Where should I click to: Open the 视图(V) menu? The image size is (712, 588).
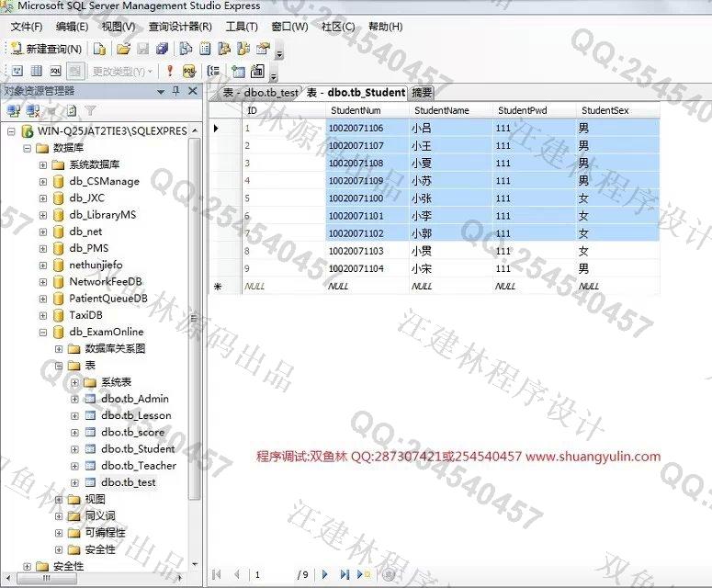tap(119, 27)
